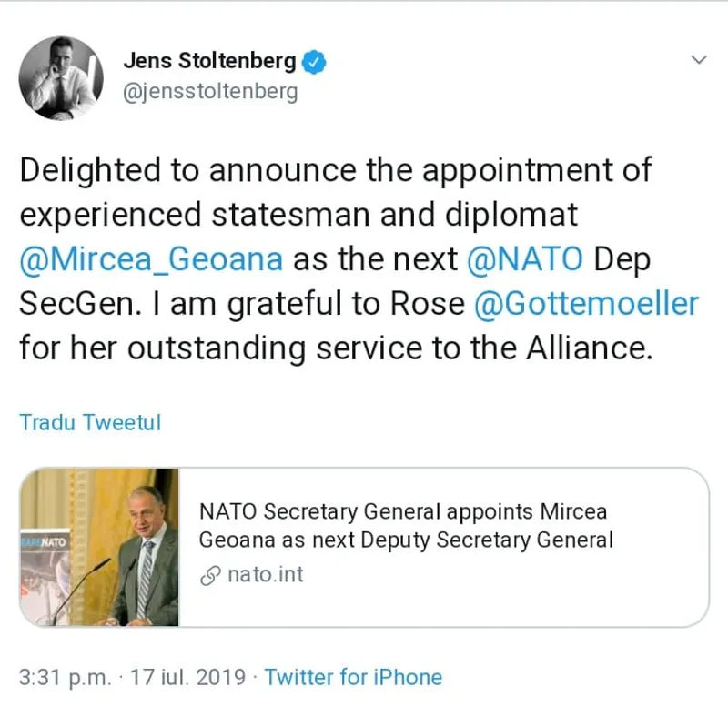Click the 17 iul. 2019 date
The height and width of the screenshot is (717, 728).
tap(187, 678)
